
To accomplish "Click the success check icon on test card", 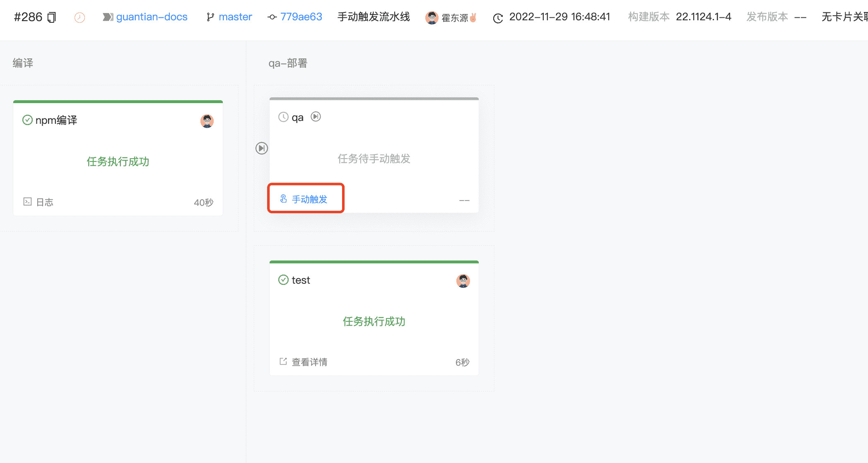I will (283, 280).
